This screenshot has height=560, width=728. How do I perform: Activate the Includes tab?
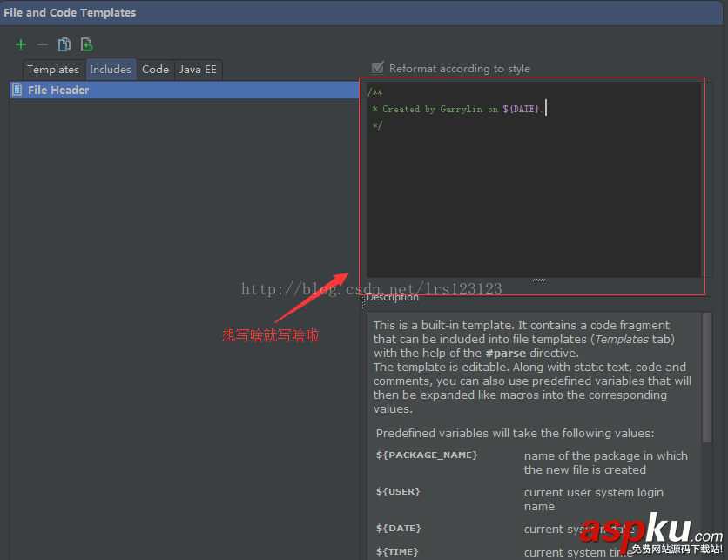(x=111, y=69)
